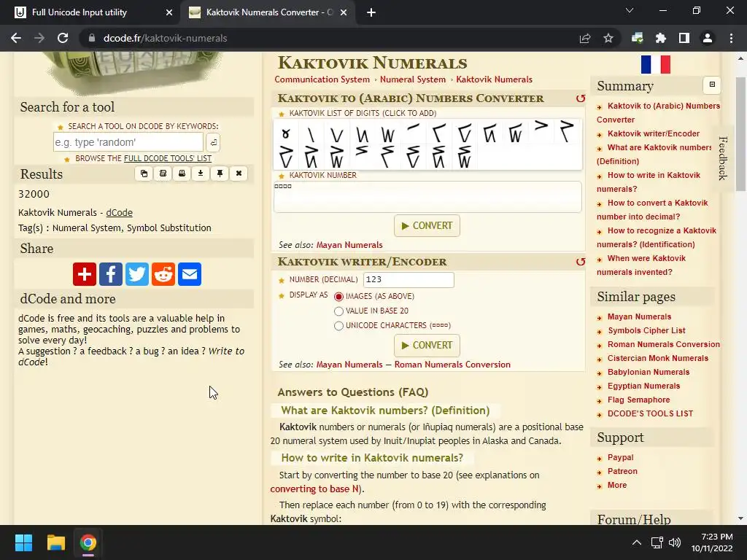Open the 'converting to base N' link
The width and height of the screenshot is (747, 560).
315,489
